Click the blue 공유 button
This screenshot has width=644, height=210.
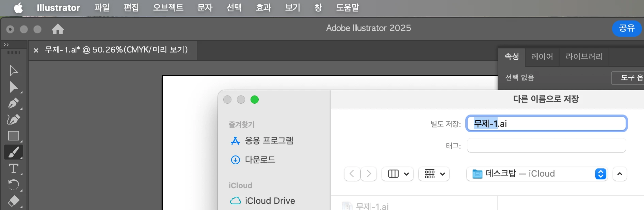tap(627, 28)
